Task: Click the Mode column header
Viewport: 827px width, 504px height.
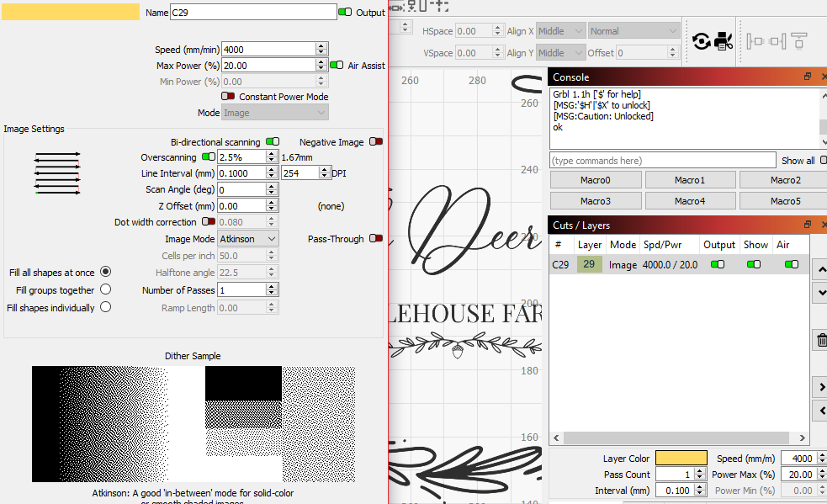Action: point(623,245)
